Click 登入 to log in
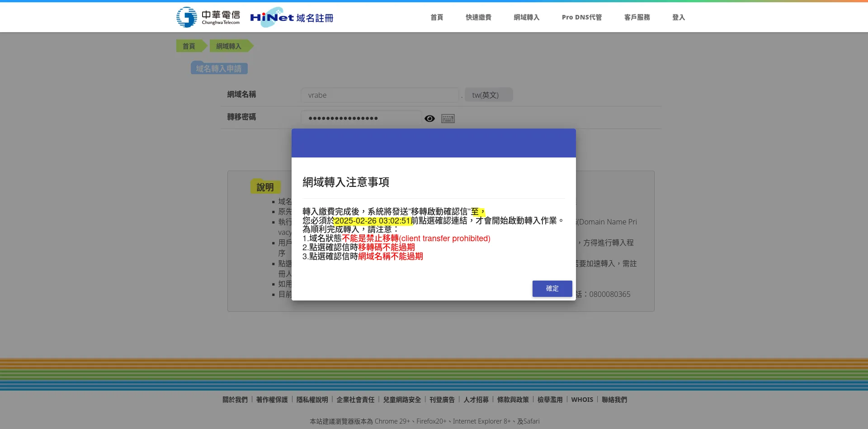868x429 pixels. coord(678,17)
